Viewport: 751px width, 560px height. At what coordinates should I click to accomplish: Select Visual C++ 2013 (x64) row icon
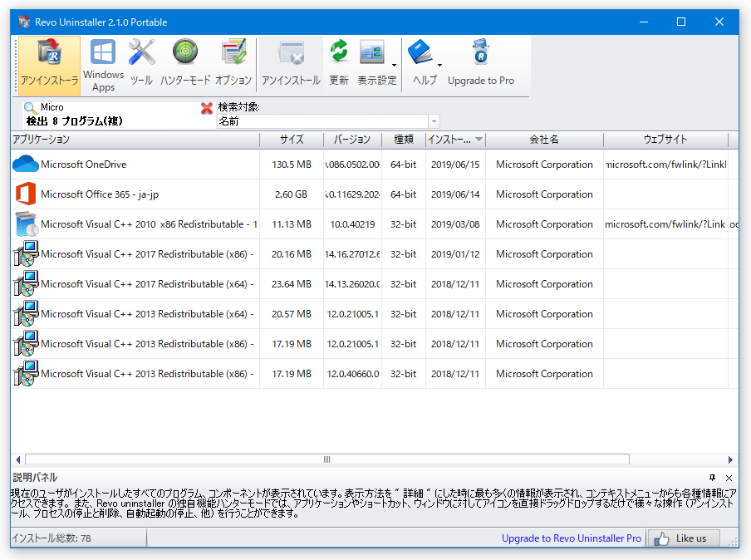point(26,314)
